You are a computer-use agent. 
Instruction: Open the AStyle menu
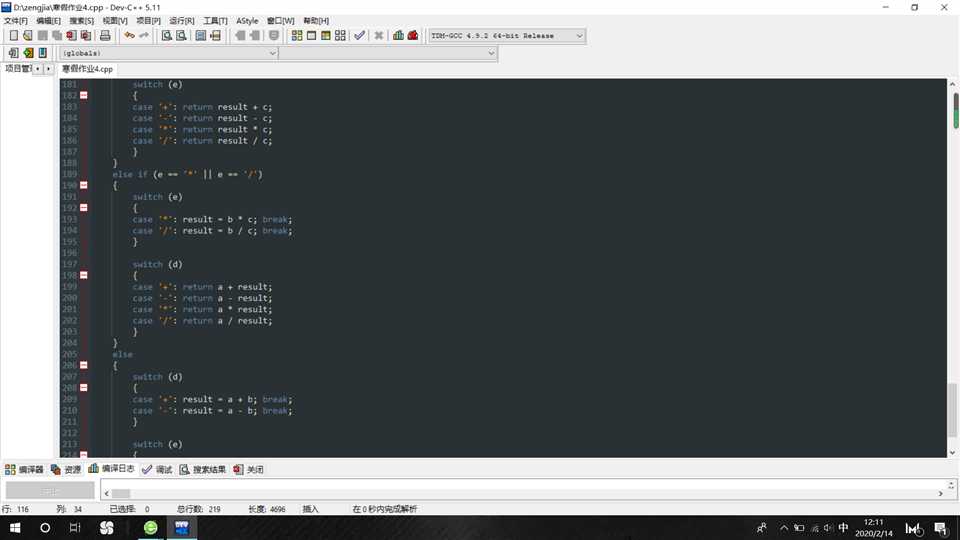(x=247, y=21)
